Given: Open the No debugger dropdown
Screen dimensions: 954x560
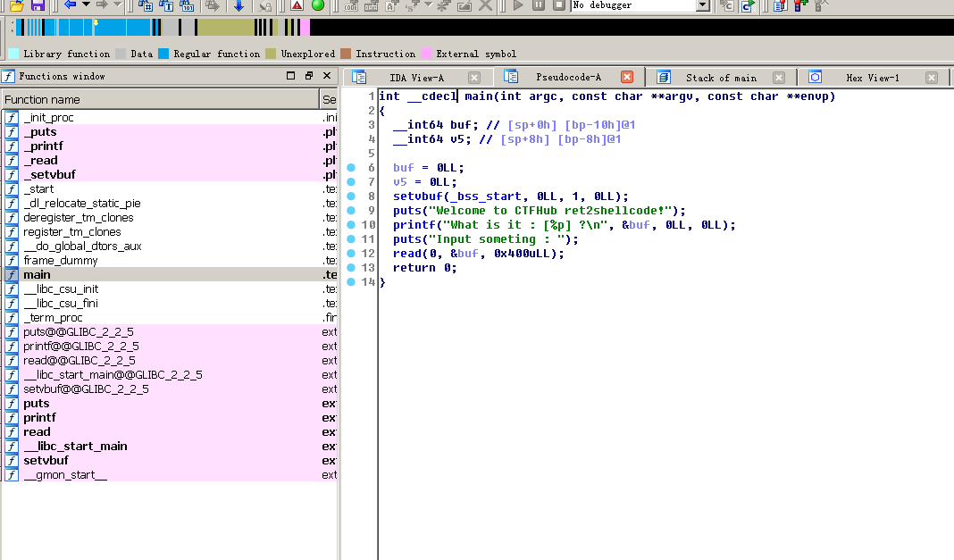Looking at the screenshot, I should 702,5.
